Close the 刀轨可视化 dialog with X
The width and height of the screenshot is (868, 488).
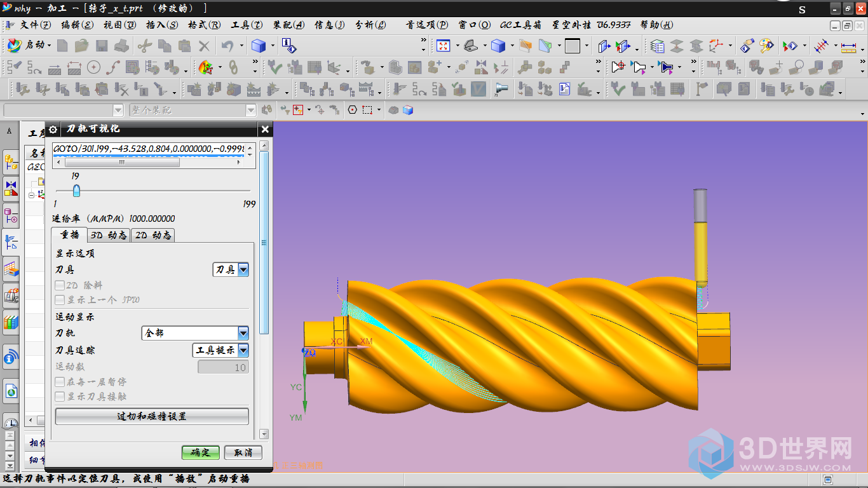pyautogui.click(x=265, y=129)
